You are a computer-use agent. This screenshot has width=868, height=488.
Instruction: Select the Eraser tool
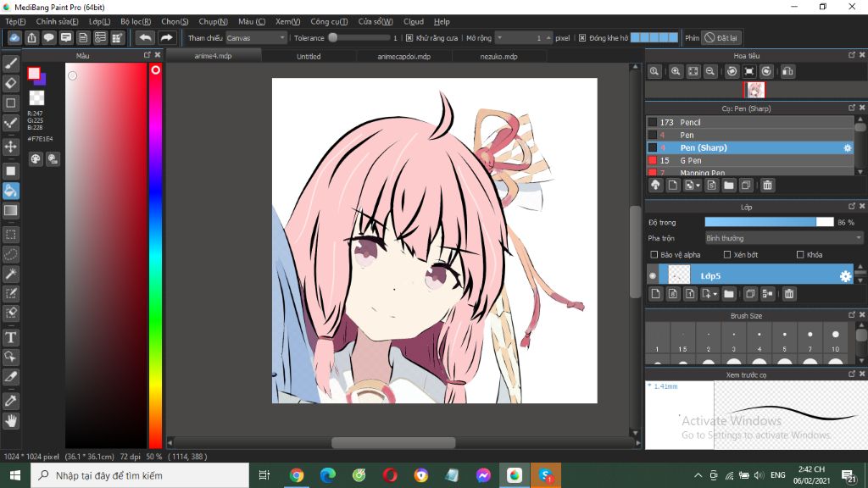pos(10,84)
